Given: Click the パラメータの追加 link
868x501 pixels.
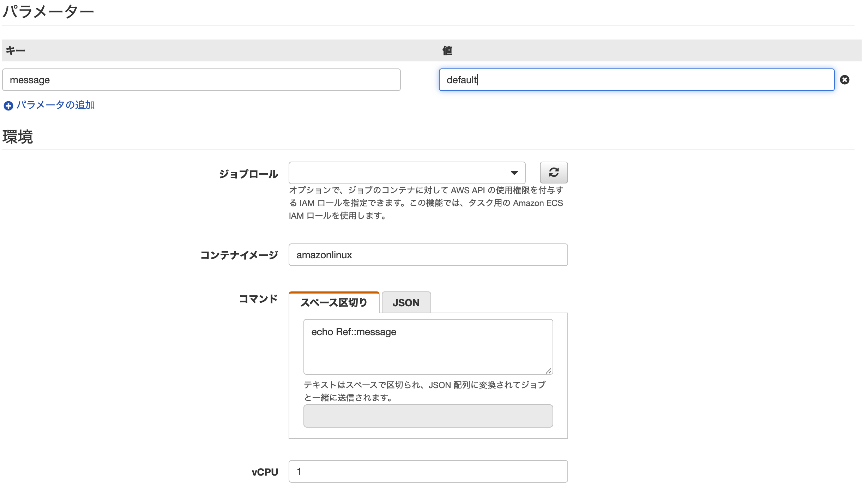Looking at the screenshot, I should click(x=55, y=105).
